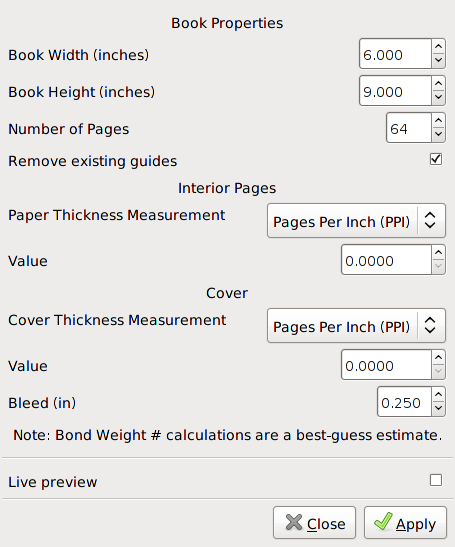Decrement Number of Pages spinner
This screenshot has height=547, width=455.
pos(438,135)
